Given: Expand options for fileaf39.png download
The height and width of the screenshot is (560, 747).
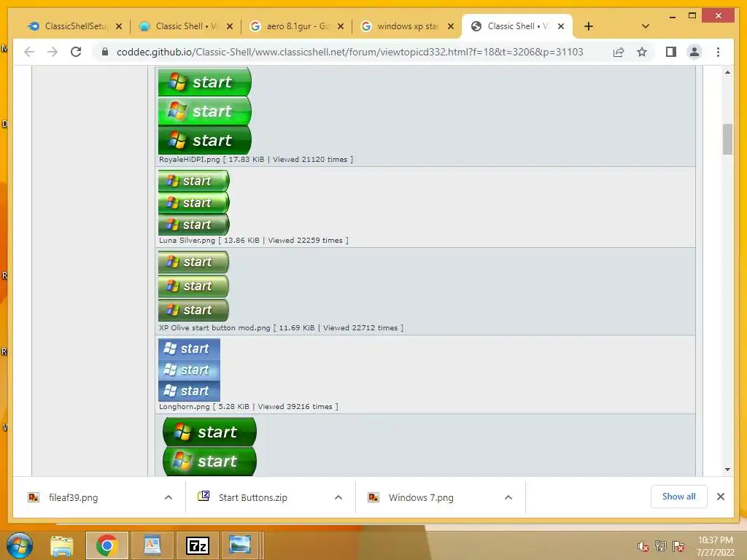Looking at the screenshot, I should point(169,497).
